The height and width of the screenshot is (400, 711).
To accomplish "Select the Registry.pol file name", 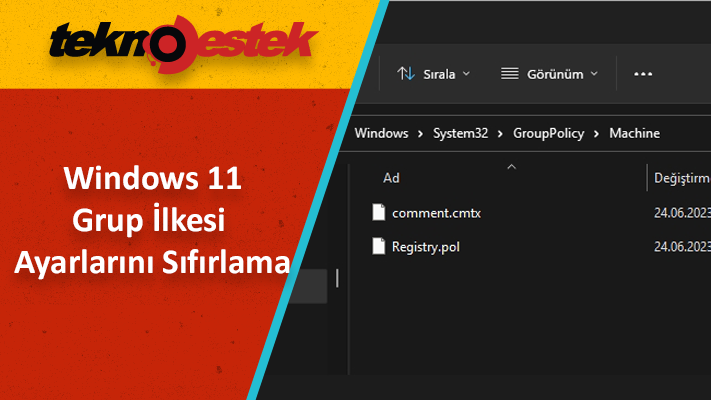I will click(426, 245).
